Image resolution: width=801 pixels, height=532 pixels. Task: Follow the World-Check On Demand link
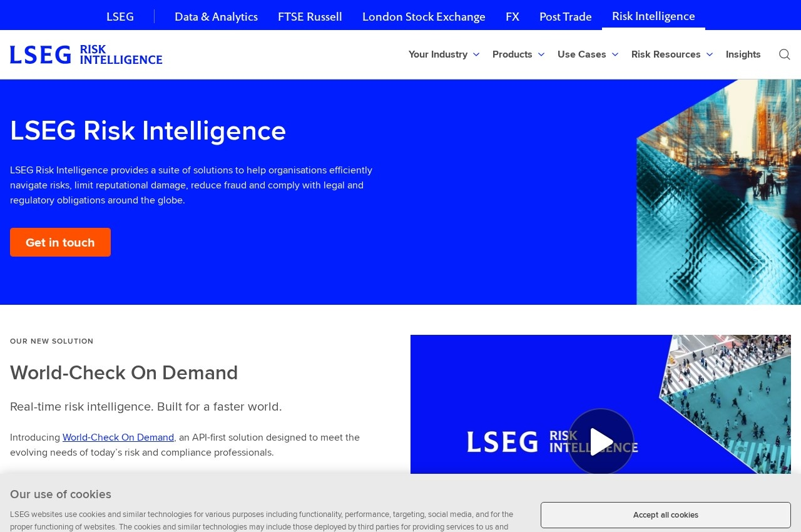click(118, 437)
